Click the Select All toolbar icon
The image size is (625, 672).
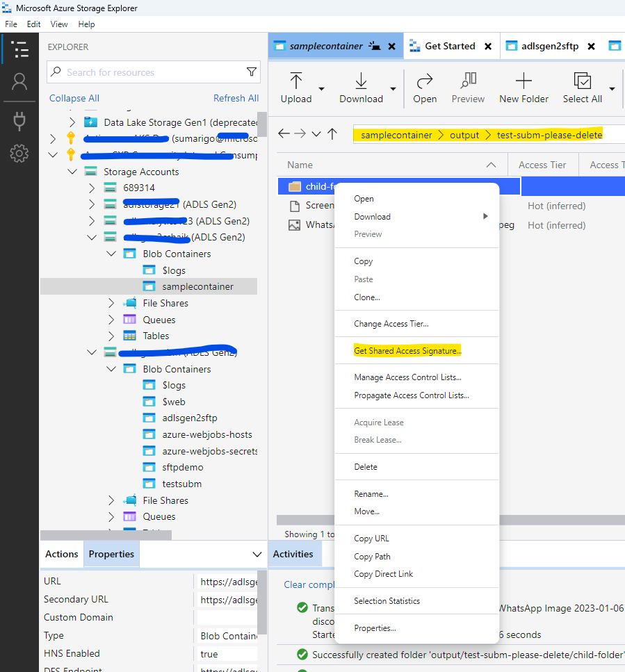click(582, 81)
